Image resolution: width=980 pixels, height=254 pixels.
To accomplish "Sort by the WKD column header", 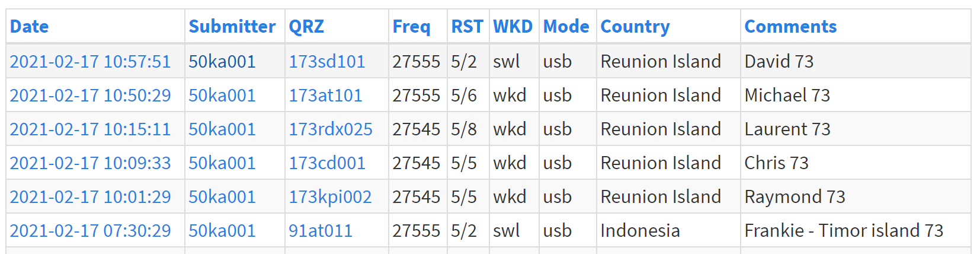I will point(513,27).
